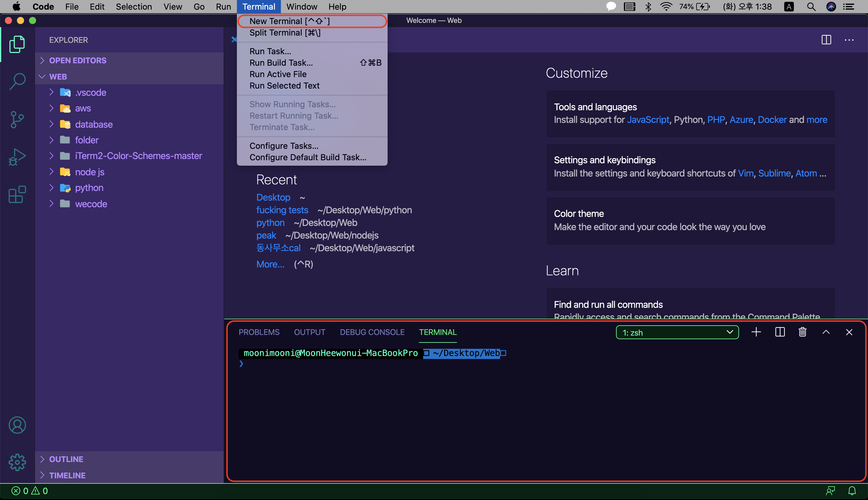This screenshot has height=500, width=868.
Task: Click the errors and warnings status indicator
Action: pyautogui.click(x=30, y=491)
